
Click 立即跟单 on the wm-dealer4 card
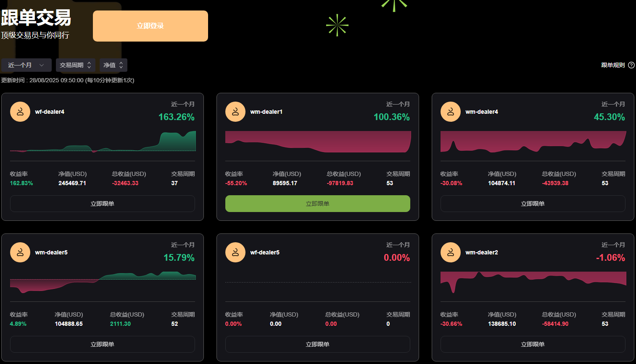(x=533, y=204)
